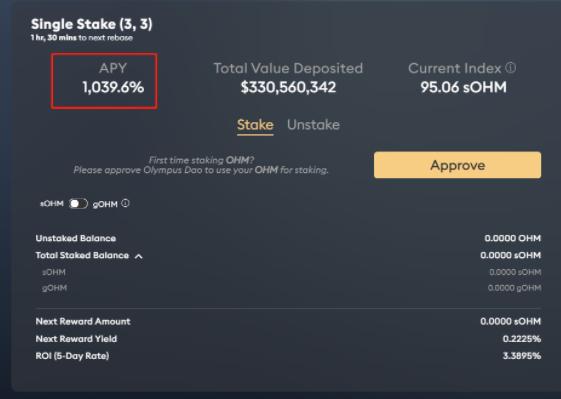The width and height of the screenshot is (561, 399).
Task: Click the sOHM sub-balance row
Action: (288, 272)
